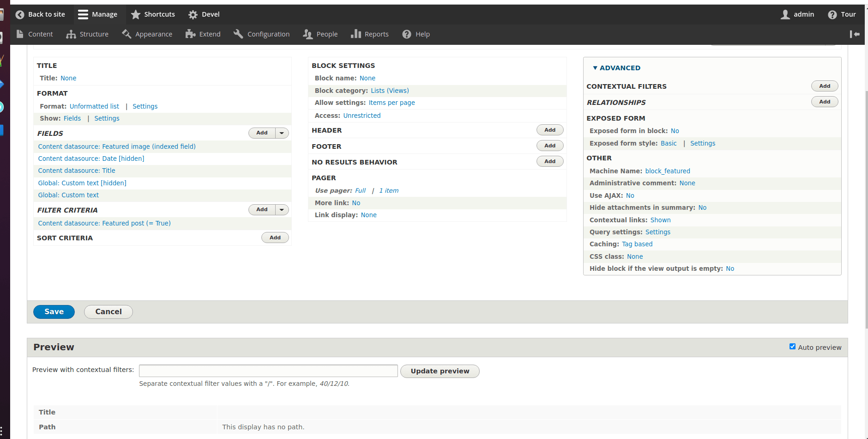Add a contextual filter

pos(825,86)
